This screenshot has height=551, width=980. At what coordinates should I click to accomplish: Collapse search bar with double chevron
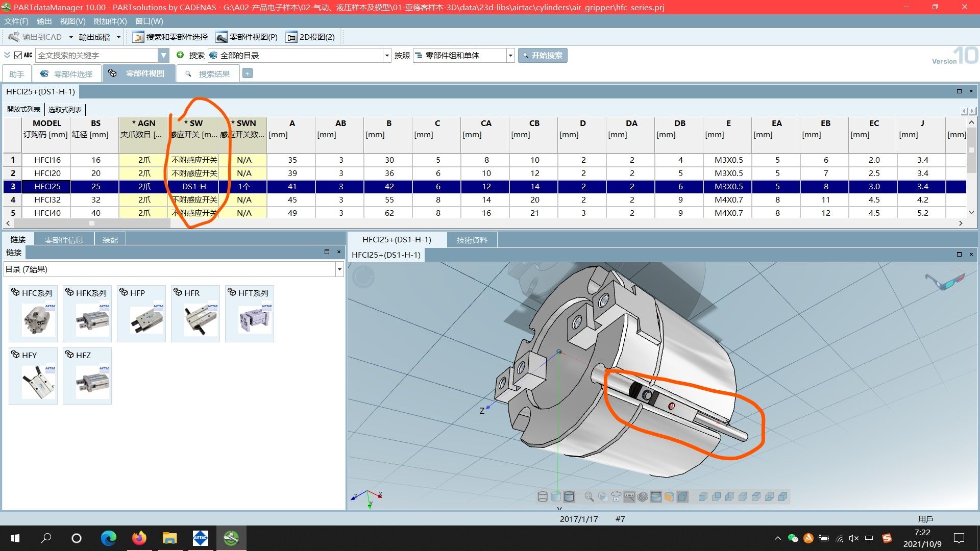(7, 55)
